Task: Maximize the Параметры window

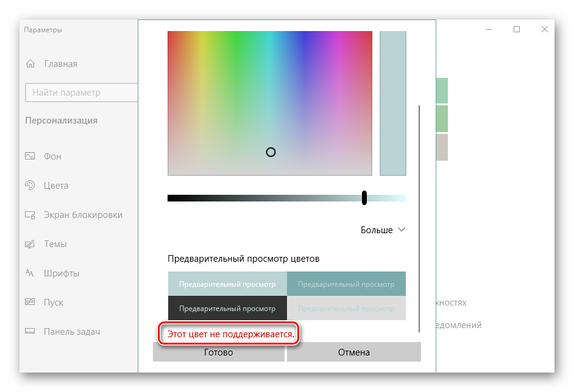Action: tap(517, 29)
